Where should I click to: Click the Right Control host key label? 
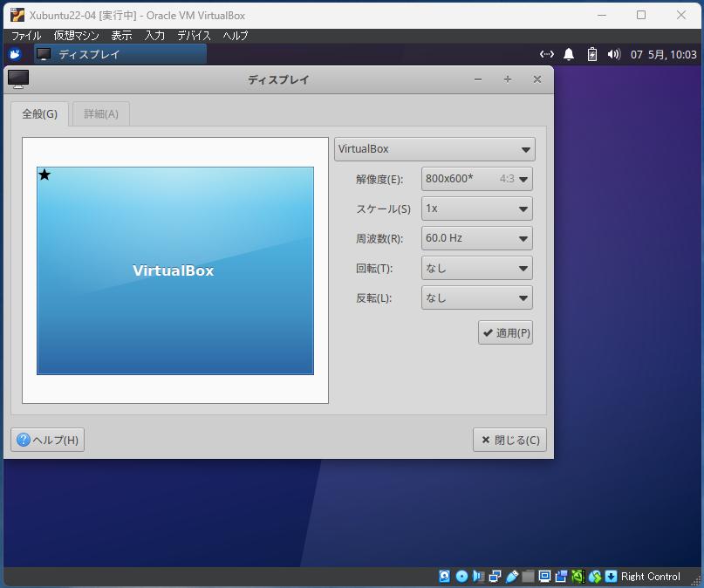651,577
